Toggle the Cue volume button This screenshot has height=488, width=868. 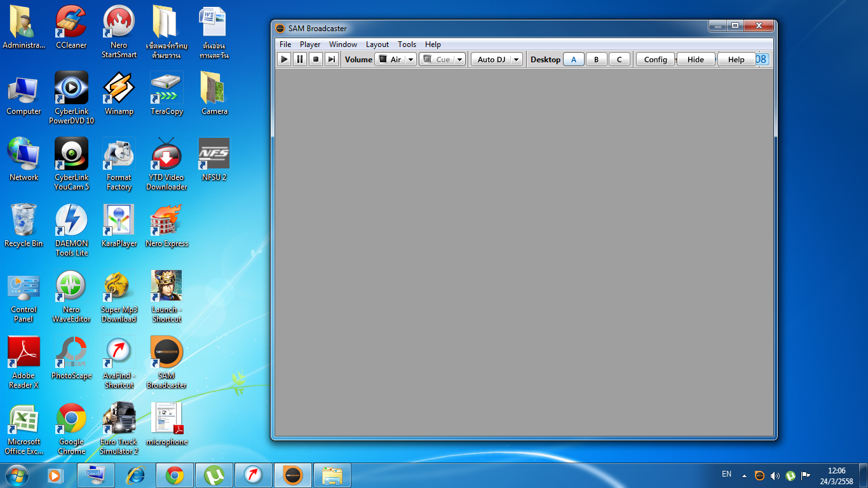[437, 59]
